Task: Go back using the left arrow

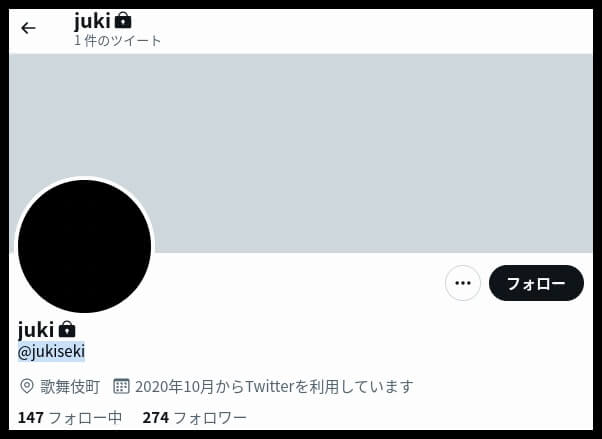Action: click(x=28, y=28)
